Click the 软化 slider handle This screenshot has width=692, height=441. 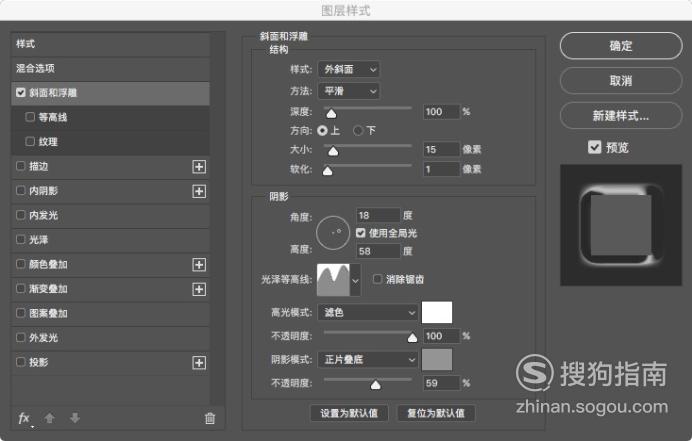[x=327, y=171]
